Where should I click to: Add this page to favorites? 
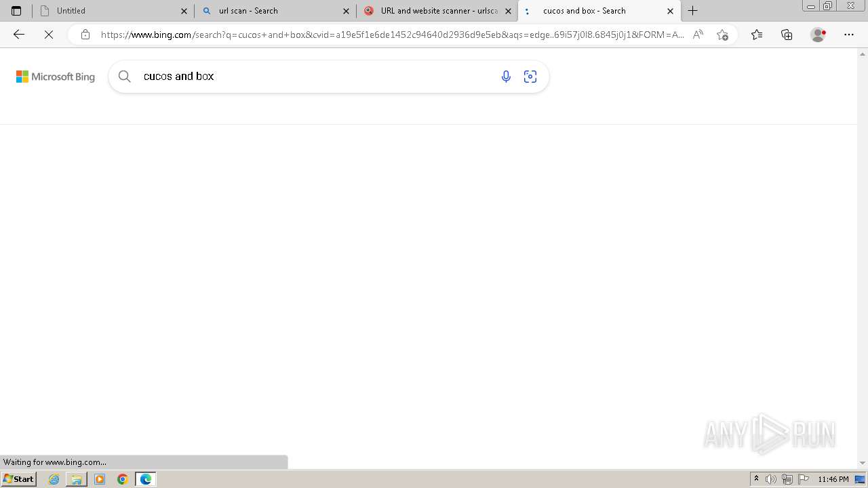pyautogui.click(x=722, y=35)
